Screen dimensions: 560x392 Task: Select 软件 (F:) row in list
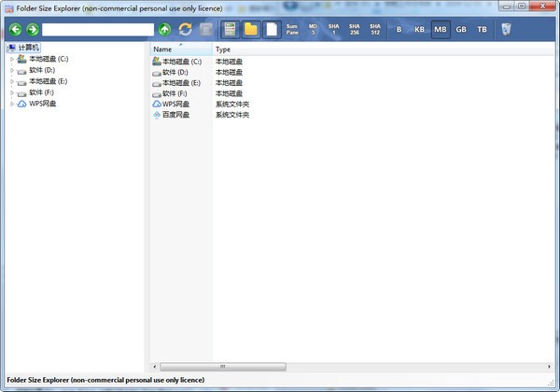(175, 93)
